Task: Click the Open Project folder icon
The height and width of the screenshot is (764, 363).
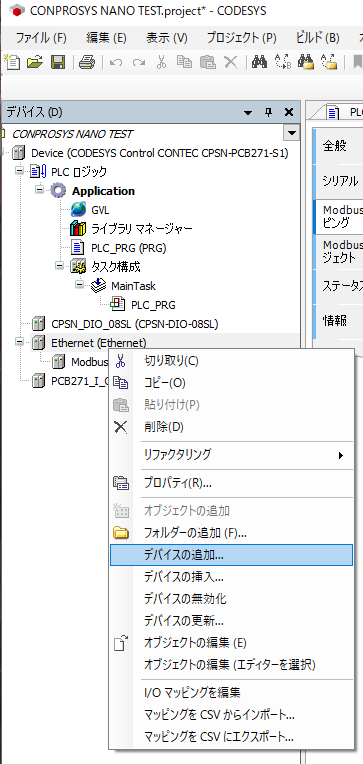Action: click(35, 62)
